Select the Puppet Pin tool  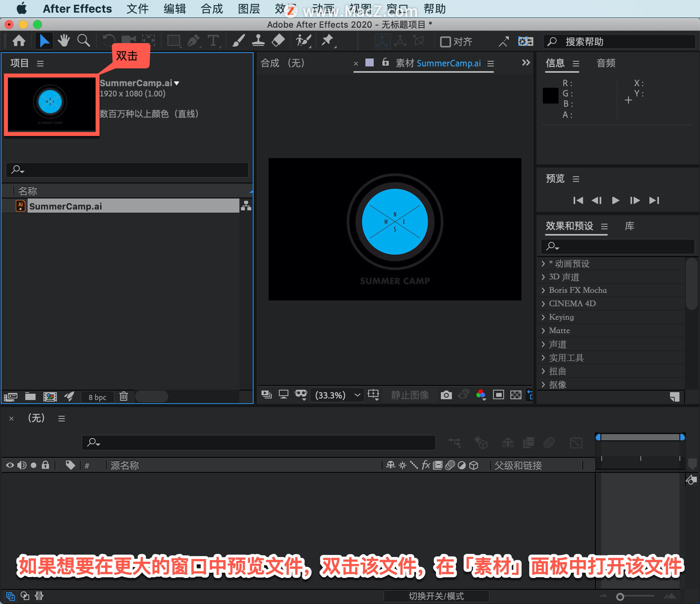click(x=328, y=41)
